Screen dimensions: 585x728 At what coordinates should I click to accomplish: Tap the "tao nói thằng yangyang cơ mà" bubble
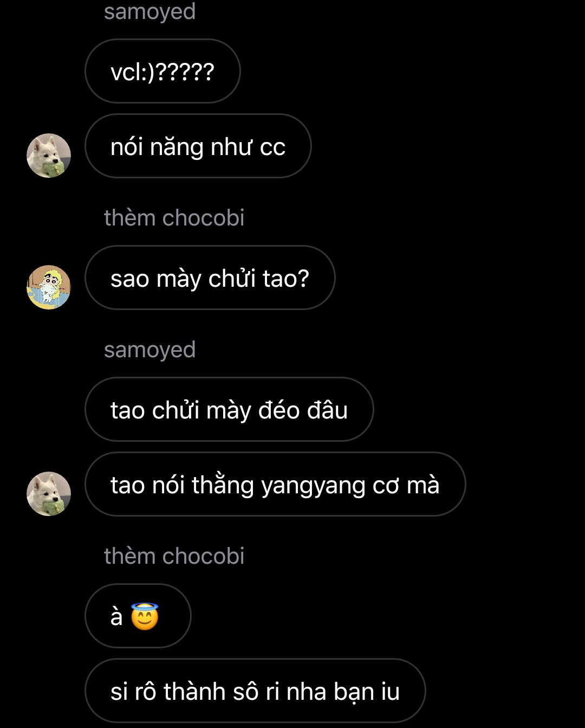[275, 484]
